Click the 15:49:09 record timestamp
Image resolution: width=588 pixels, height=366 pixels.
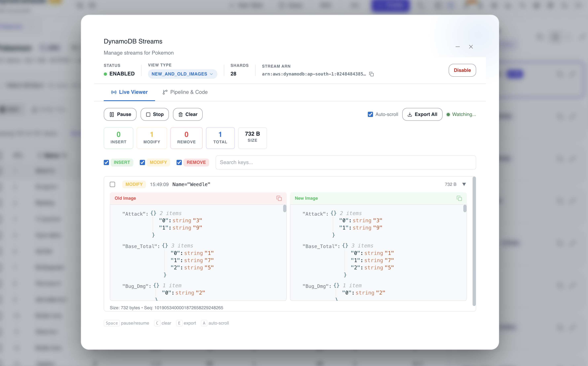point(159,184)
